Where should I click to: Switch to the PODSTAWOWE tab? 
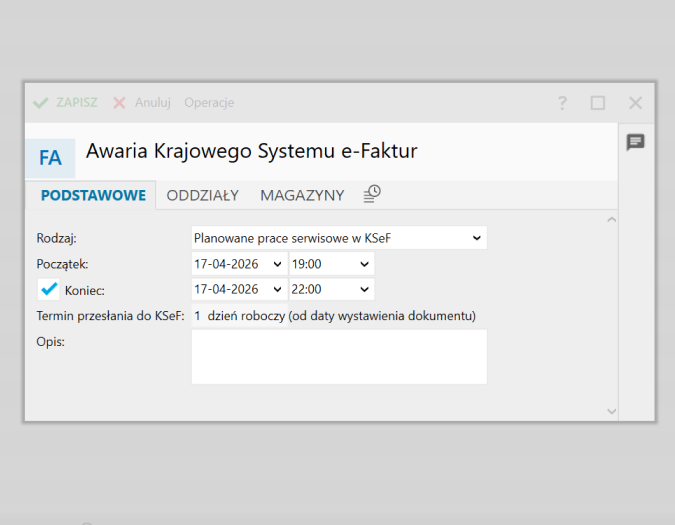click(x=93, y=195)
